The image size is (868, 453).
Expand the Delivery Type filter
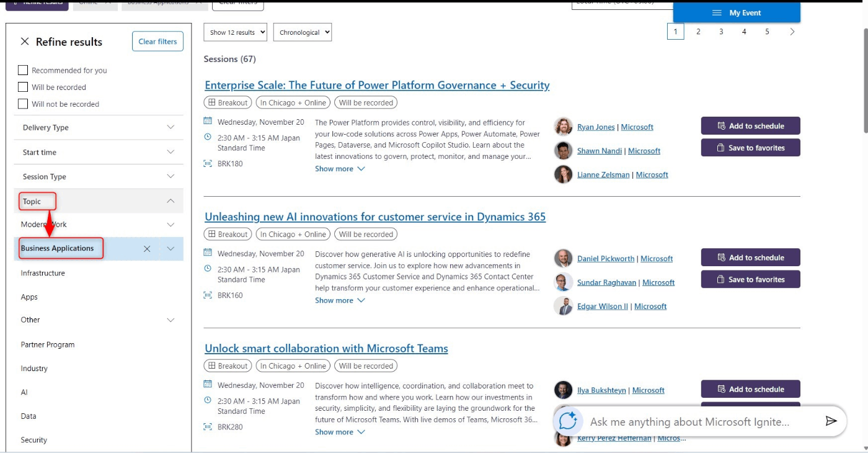[99, 127]
